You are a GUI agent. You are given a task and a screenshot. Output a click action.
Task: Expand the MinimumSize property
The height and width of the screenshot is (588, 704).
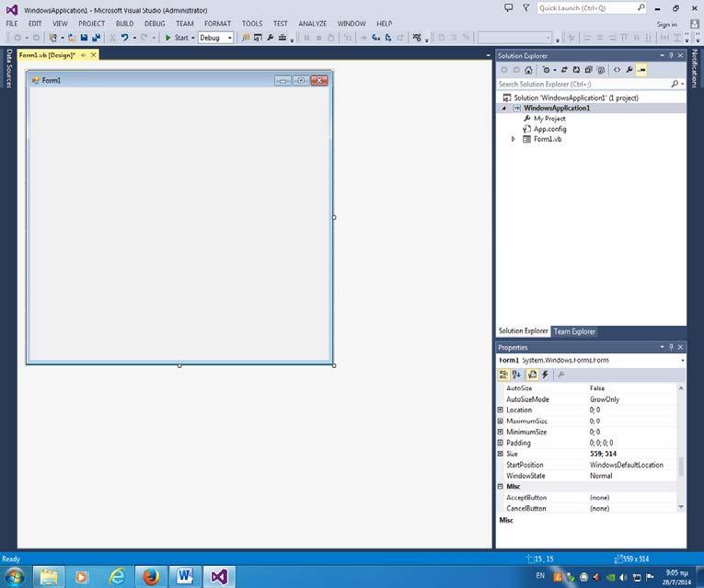501,432
